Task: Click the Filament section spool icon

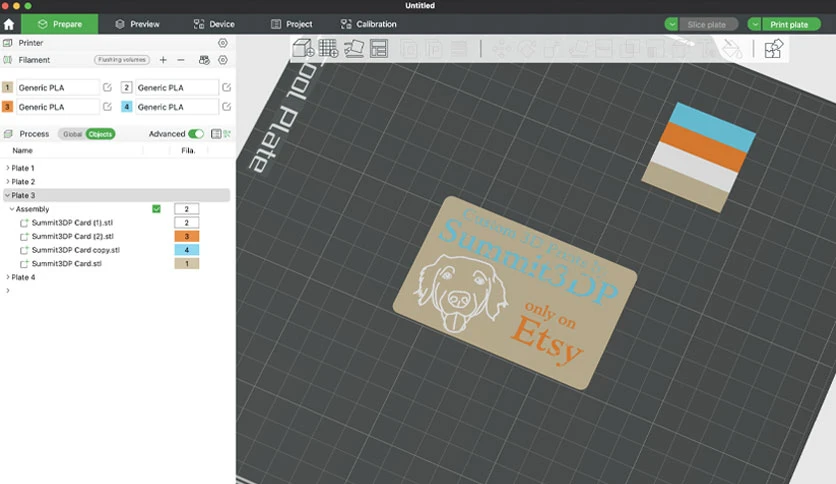Action: 7,60
